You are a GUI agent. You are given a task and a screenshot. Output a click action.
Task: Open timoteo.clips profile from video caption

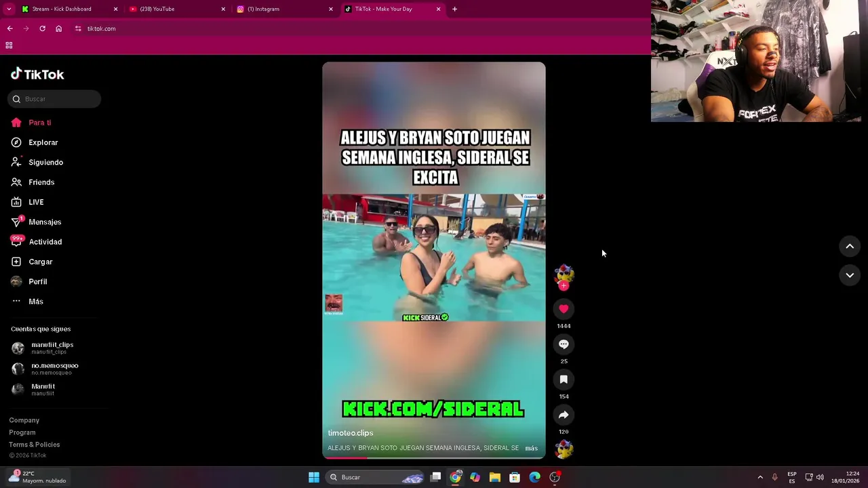click(351, 433)
